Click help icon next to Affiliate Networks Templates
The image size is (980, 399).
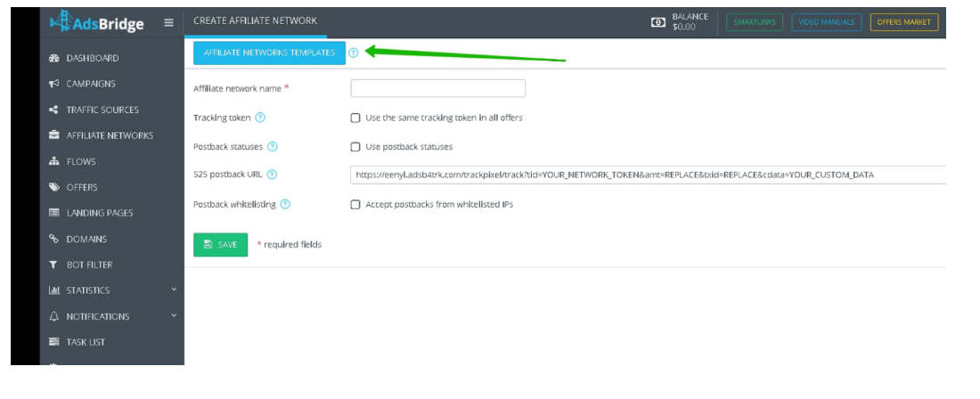pyautogui.click(x=354, y=53)
